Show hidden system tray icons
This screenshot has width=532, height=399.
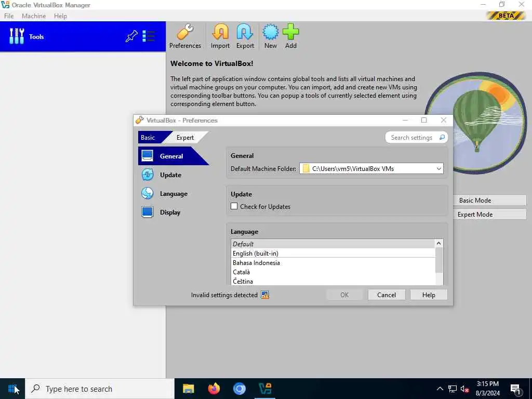pos(440,389)
